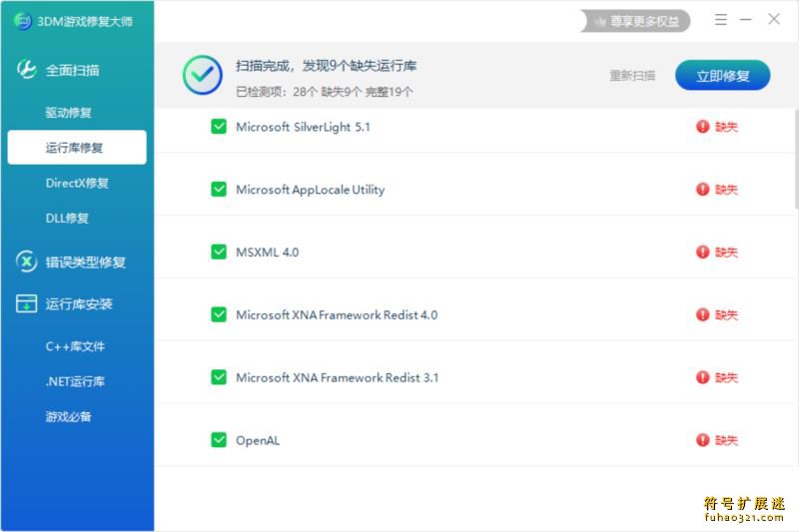Click the 3DM app logo icon
The width and height of the screenshot is (799, 532).
point(22,21)
